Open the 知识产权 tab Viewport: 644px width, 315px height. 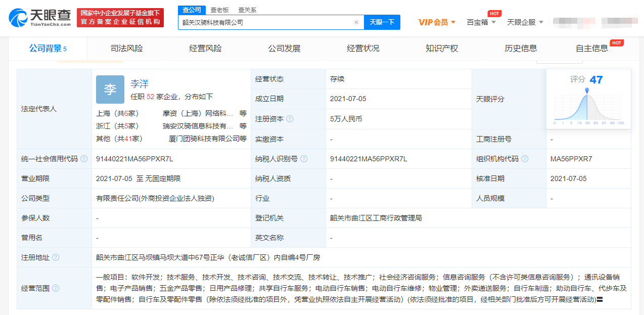[x=441, y=49]
